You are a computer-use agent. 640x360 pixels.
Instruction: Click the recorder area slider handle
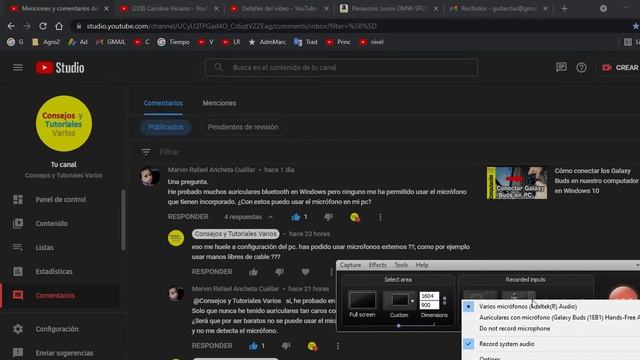point(398,326)
